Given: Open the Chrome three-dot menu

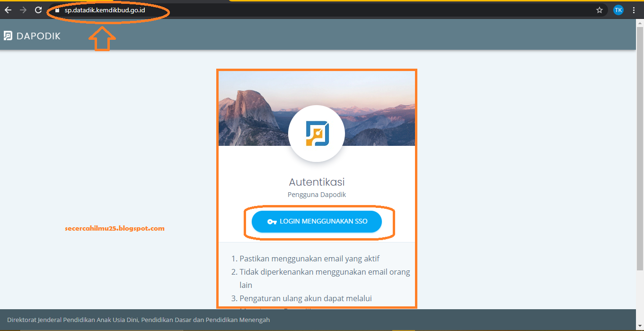Looking at the screenshot, I should [x=634, y=10].
